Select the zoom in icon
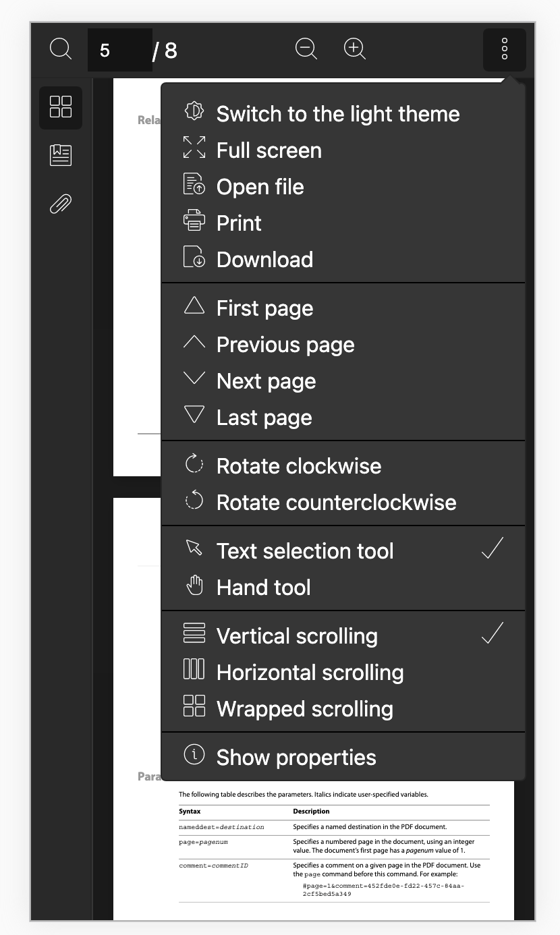This screenshot has height=935, width=560. (354, 49)
